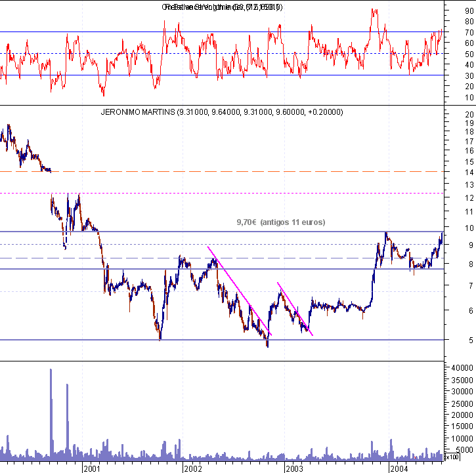Click the x100 volume scale label
Viewport: 476px width, 473px height.
[452, 457]
